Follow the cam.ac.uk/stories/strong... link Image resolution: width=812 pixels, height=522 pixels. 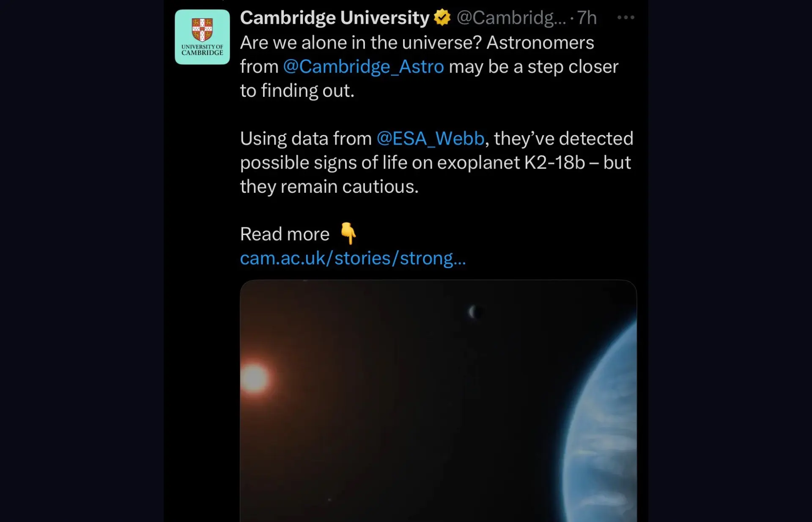point(353,258)
